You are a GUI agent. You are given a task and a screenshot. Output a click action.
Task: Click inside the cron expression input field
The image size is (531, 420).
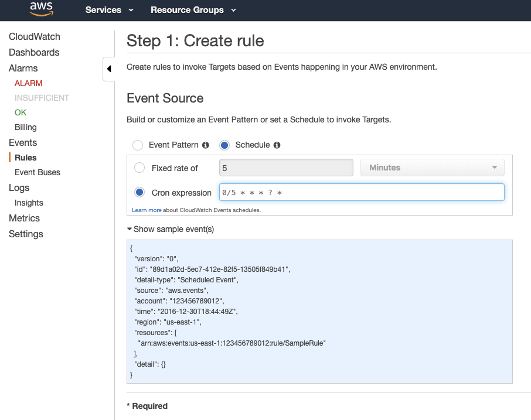click(x=360, y=192)
